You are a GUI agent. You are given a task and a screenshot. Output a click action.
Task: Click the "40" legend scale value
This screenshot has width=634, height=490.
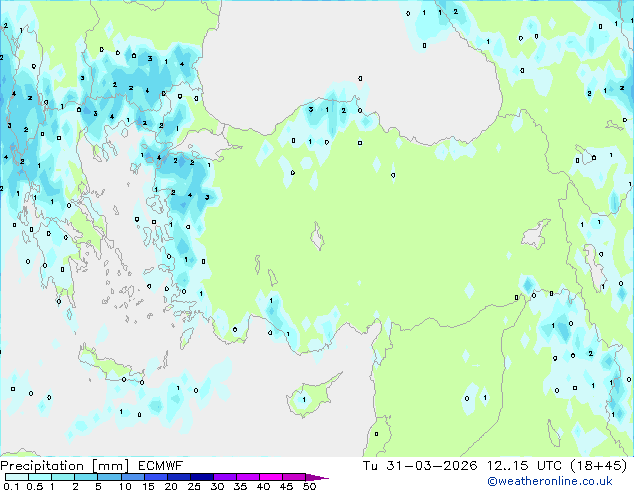[263, 486]
